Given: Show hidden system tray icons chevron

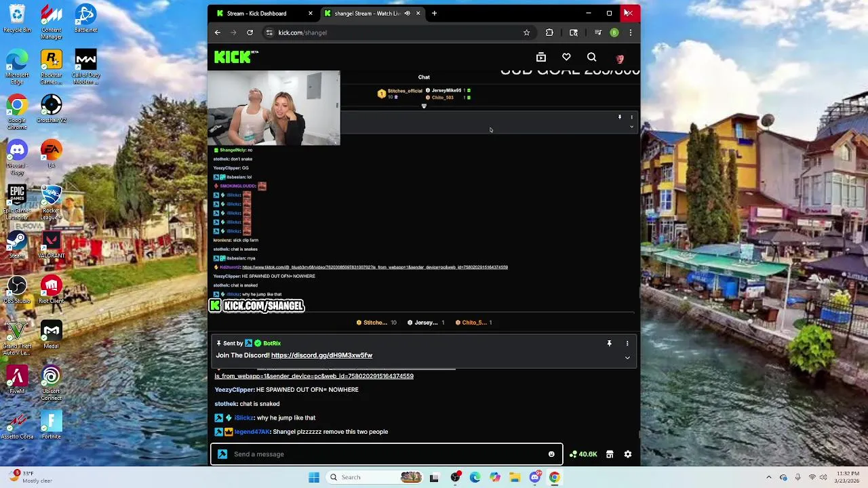Looking at the screenshot, I should click(x=769, y=477).
